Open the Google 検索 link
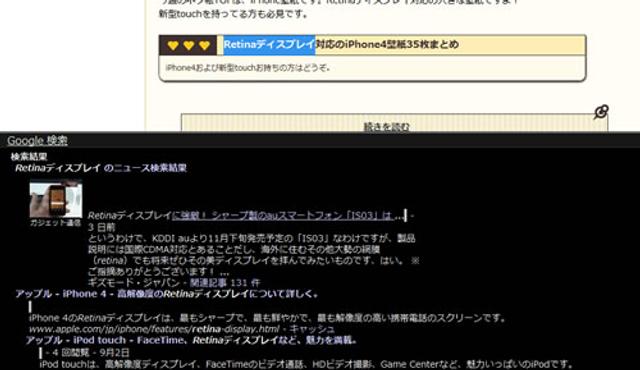Screen dimensions: 640x370 pos(37,141)
